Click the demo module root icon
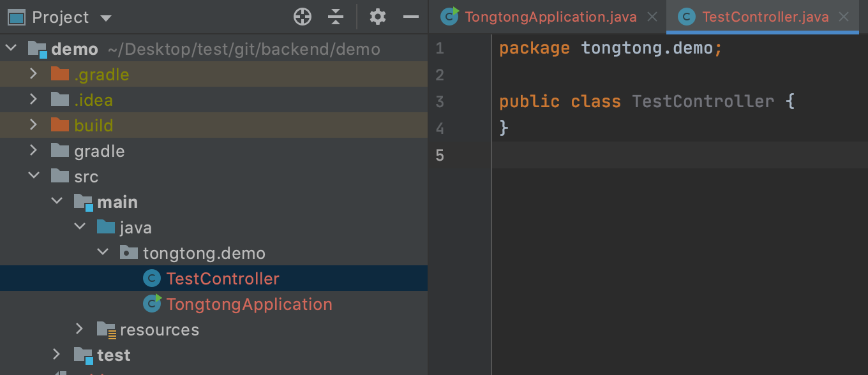Viewport: 868px width, 375px height. (x=38, y=49)
